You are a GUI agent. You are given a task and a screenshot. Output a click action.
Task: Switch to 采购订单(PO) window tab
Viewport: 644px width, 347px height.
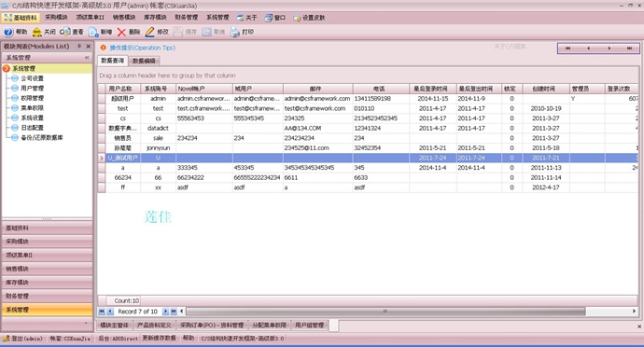[213, 326]
